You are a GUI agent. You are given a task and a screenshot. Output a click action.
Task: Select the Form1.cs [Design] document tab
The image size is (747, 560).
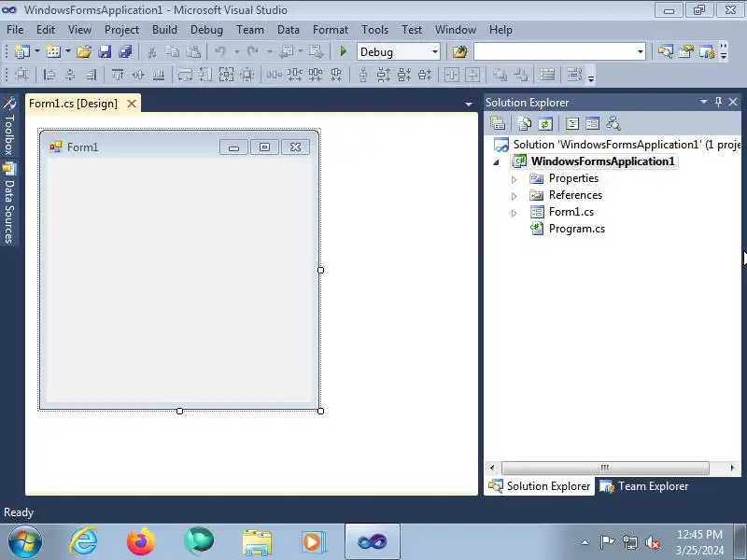tap(73, 104)
